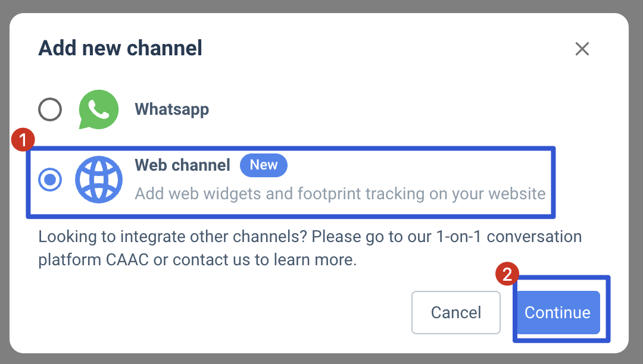Open the CAAC platform mention
Viewport: 643px width, 364px height.
pyautogui.click(x=127, y=259)
